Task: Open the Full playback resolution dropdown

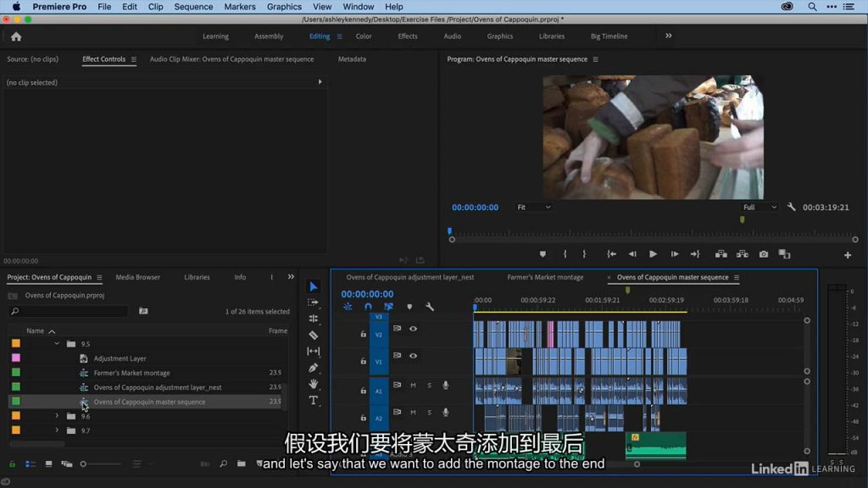Action: (x=759, y=207)
